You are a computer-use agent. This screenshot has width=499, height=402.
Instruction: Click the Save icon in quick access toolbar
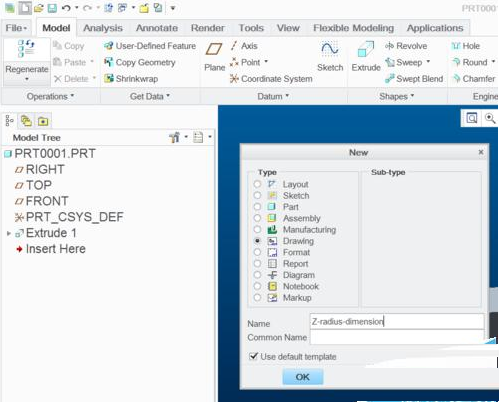tap(52, 8)
